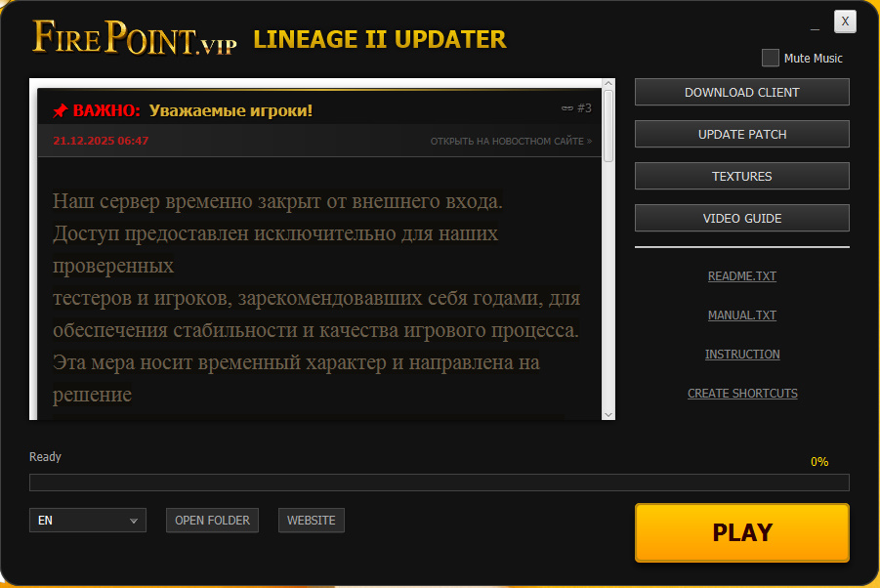Hit the big yellow PLAY button
The height and width of the screenshot is (588, 880).
[x=741, y=532]
